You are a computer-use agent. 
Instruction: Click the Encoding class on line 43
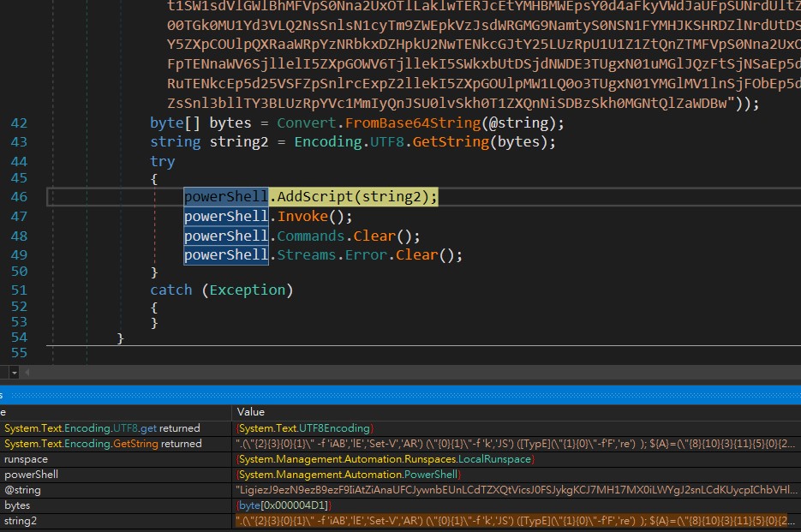pyautogui.click(x=328, y=142)
